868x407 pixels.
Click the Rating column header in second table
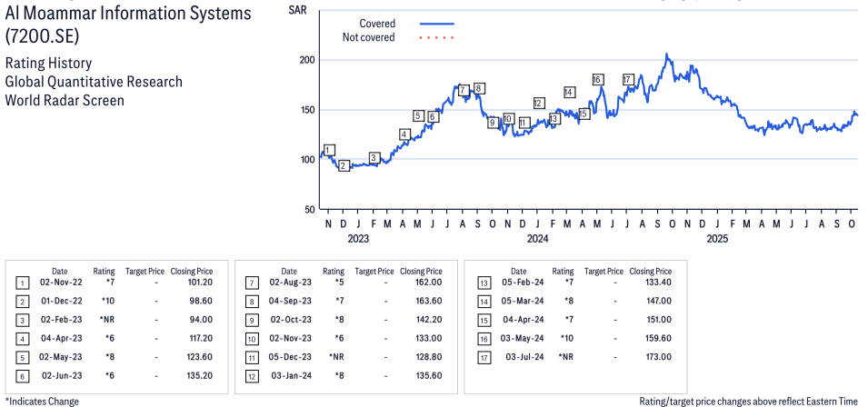pos(334,271)
